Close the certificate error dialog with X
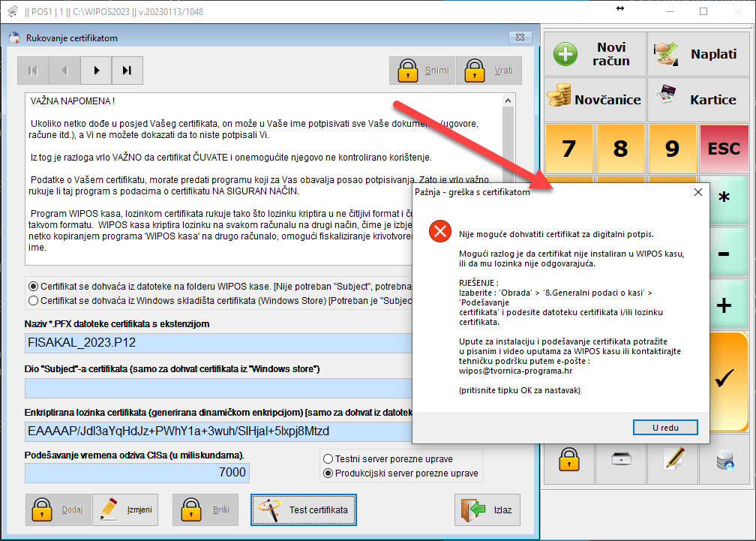 pos(697,192)
